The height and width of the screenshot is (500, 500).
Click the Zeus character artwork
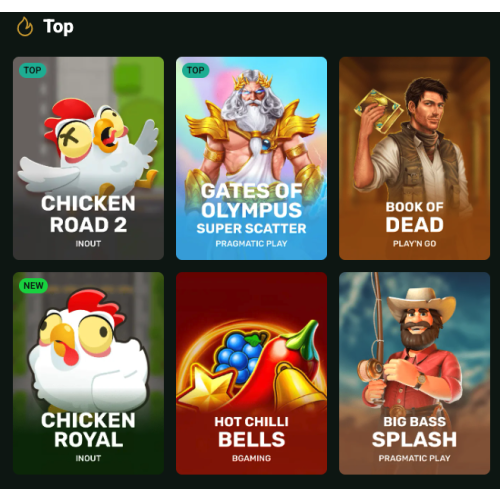(x=252, y=130)
